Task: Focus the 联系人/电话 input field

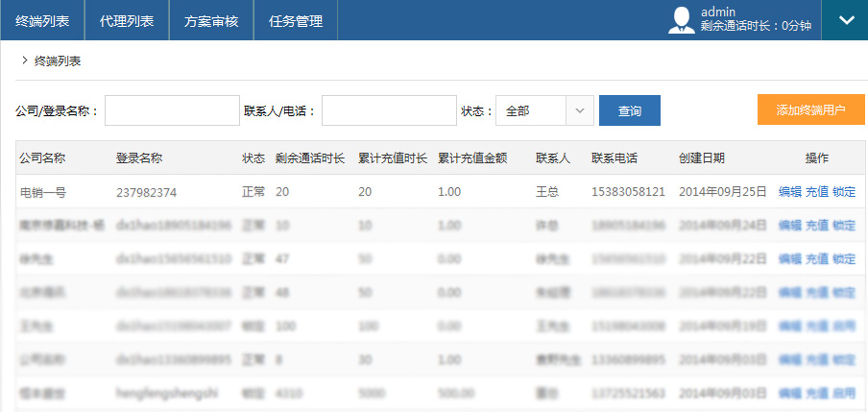Action: pyautogui.click(x=389, y=110)
